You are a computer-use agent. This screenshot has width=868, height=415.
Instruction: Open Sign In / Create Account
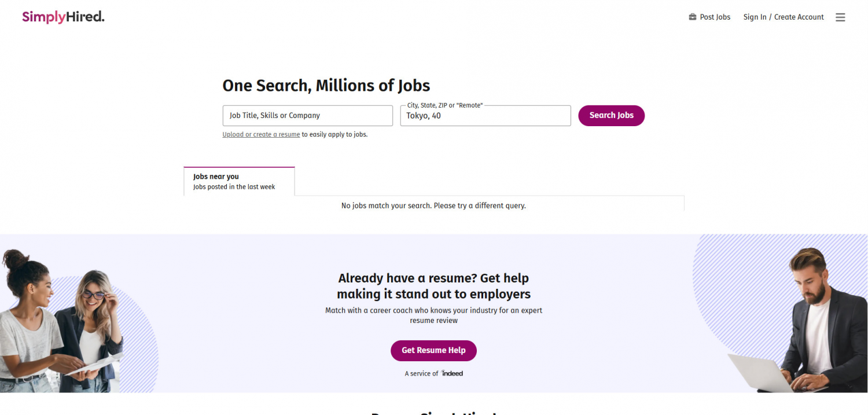(784, 17)
